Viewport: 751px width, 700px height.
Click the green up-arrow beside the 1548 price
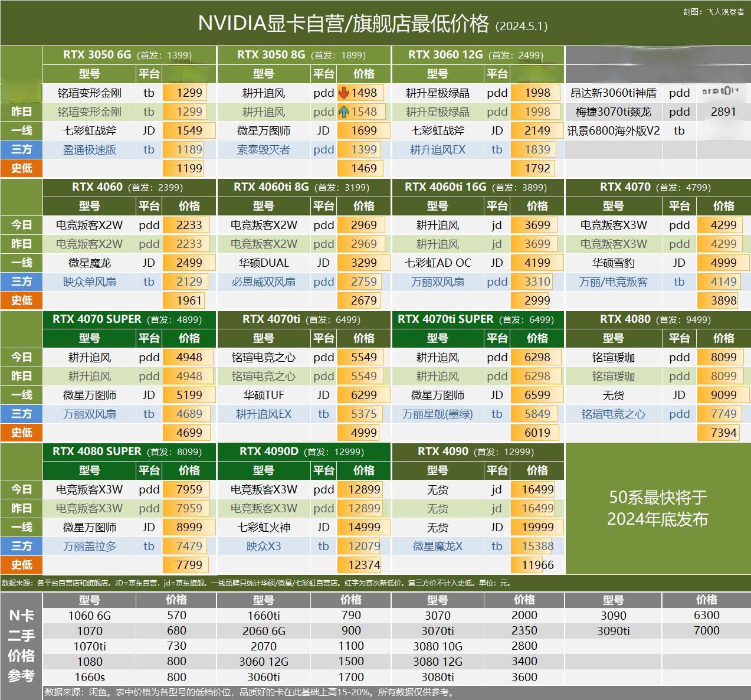344,112
